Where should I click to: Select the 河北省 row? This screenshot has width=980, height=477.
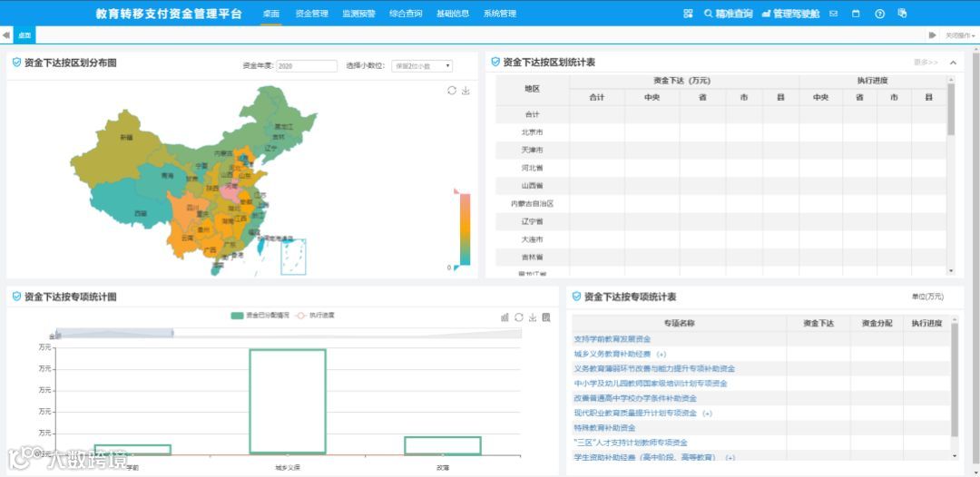721,169
